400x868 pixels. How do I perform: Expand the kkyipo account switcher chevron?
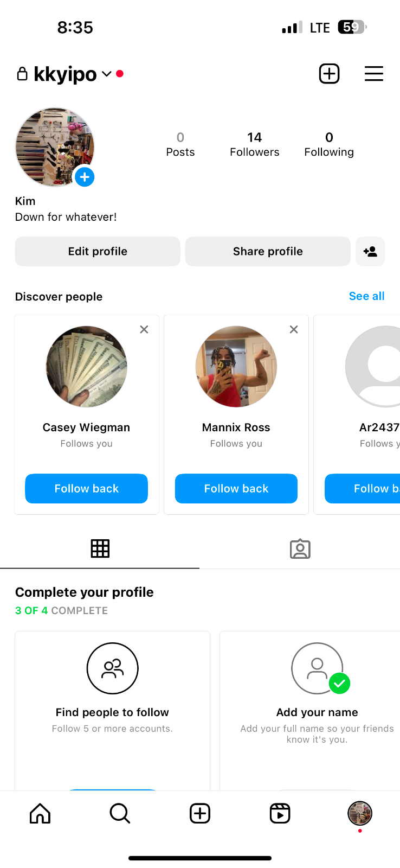tap(107, 74)
